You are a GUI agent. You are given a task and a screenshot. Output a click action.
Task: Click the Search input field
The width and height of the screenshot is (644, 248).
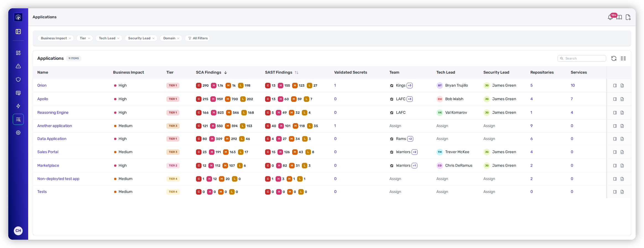(x=582, y=58)
